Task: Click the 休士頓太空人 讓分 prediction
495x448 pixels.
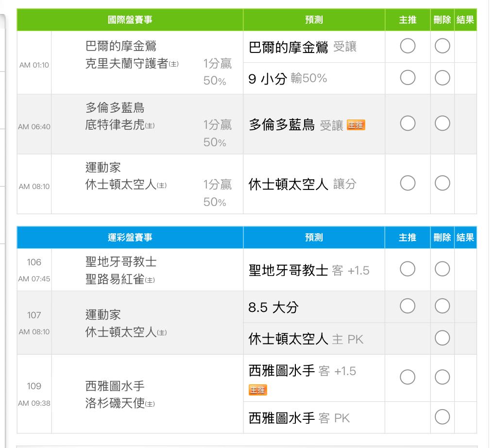Action: [303, 184]
